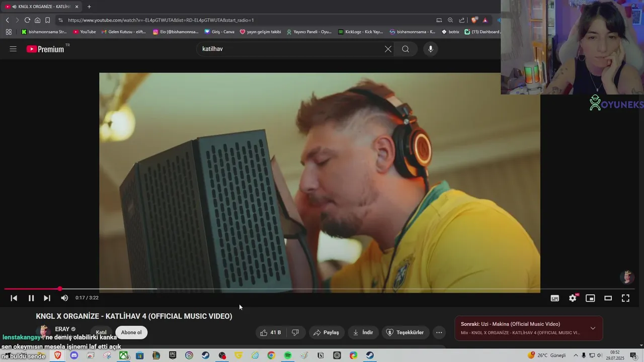The width and height of the screenshot is (644, 362).
Task: Open Spotify from taskbar
Action: click(287, 355)
